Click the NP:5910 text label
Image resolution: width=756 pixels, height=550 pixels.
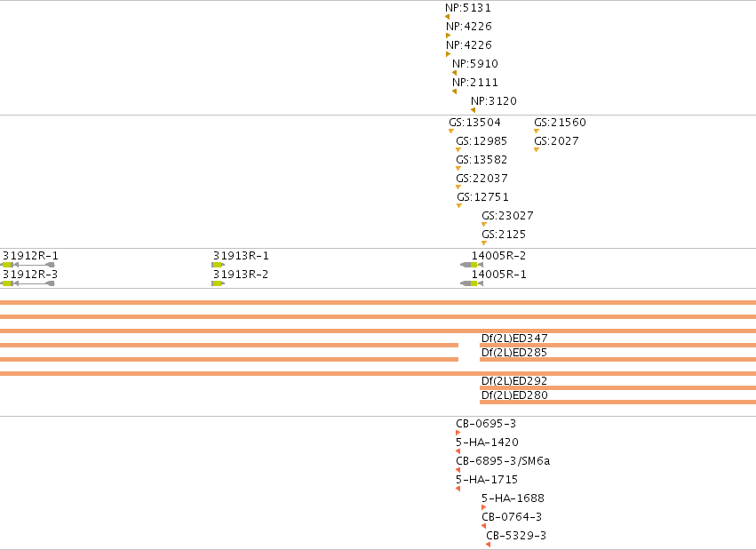point(475,64)
